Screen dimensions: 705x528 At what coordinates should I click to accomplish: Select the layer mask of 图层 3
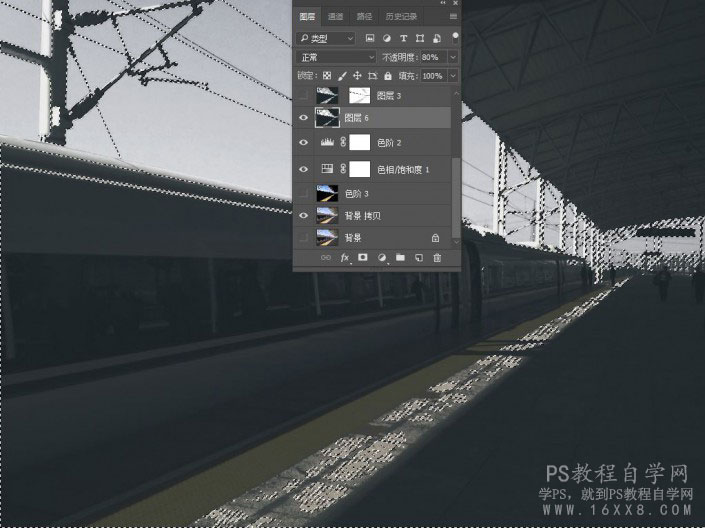tap(360, 95)
